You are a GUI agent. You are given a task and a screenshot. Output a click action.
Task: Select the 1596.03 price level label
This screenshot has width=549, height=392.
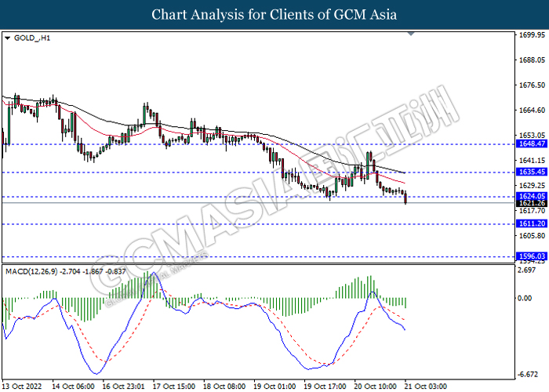tap(532, 256)
